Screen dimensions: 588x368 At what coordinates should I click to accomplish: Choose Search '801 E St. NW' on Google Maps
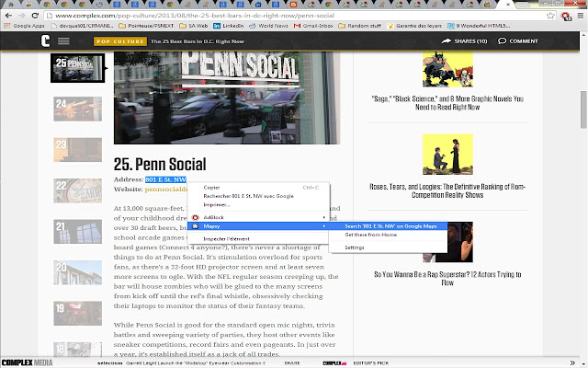388,226
